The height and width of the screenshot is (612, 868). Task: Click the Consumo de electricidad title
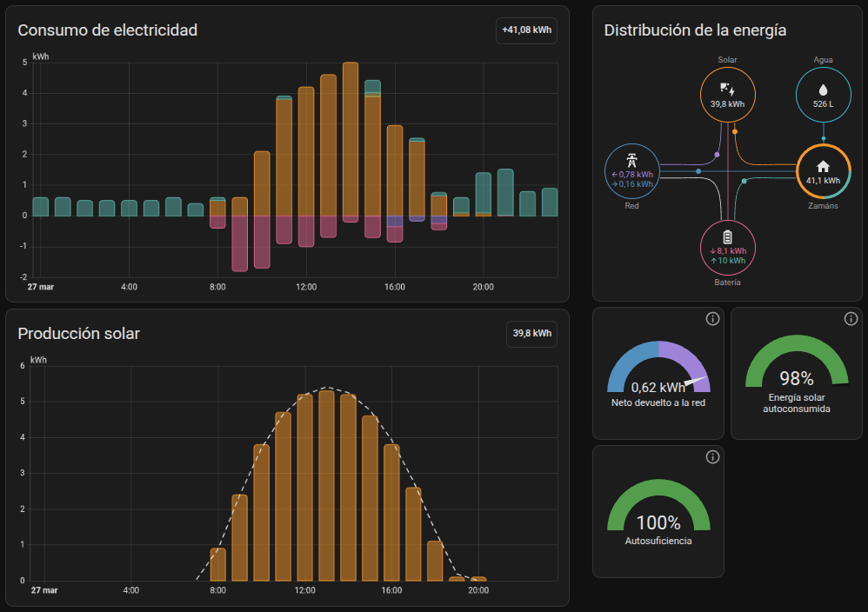[108, 30]
